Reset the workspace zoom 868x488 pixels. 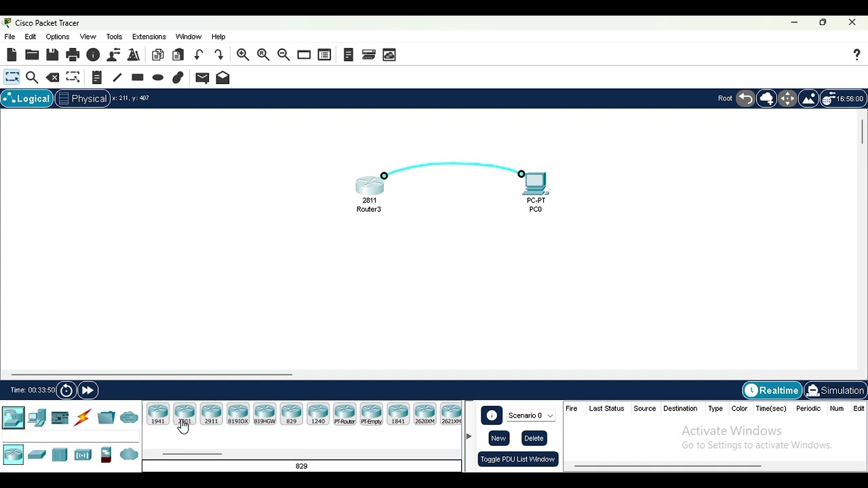[263, 55]
